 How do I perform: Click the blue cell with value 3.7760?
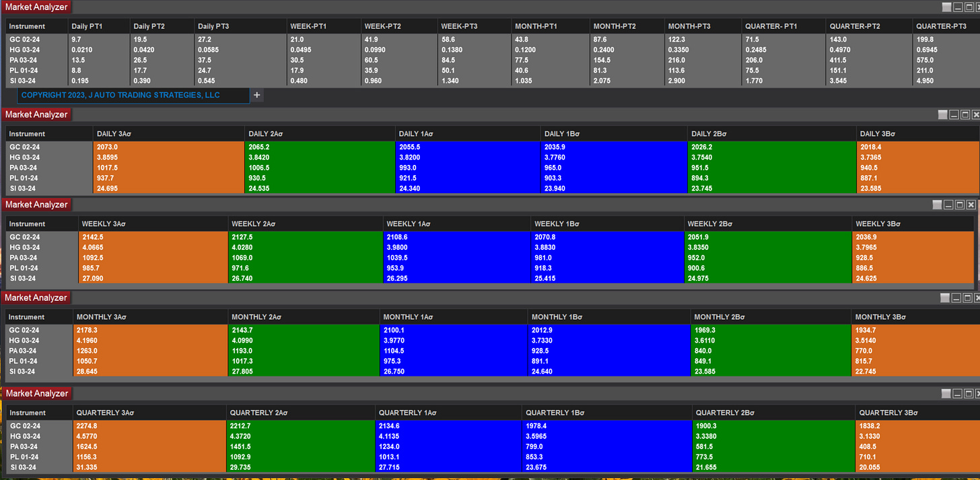tap(614, 158)
